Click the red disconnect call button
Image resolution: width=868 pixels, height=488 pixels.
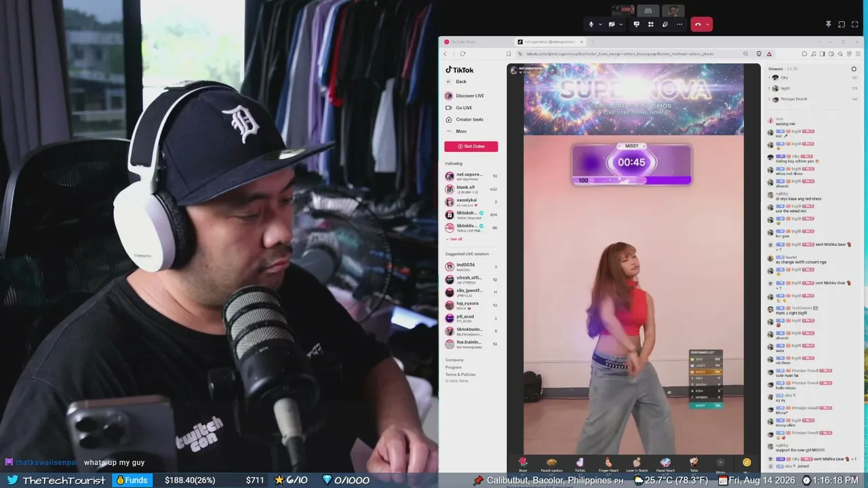tap(698, 24)
